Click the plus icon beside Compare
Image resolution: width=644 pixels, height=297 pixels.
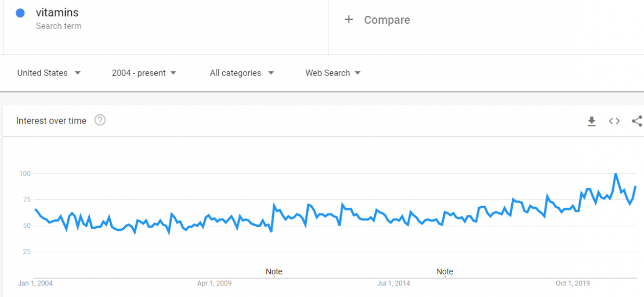click(349, 19)
